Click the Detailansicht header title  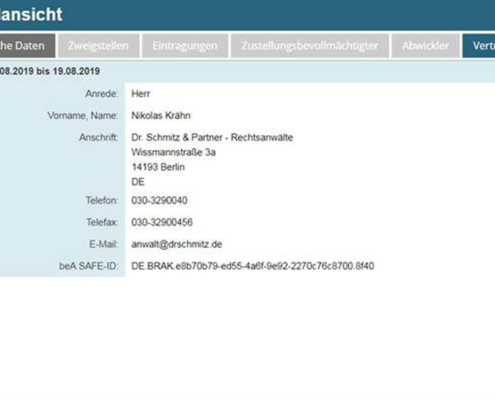click(31, 14)
